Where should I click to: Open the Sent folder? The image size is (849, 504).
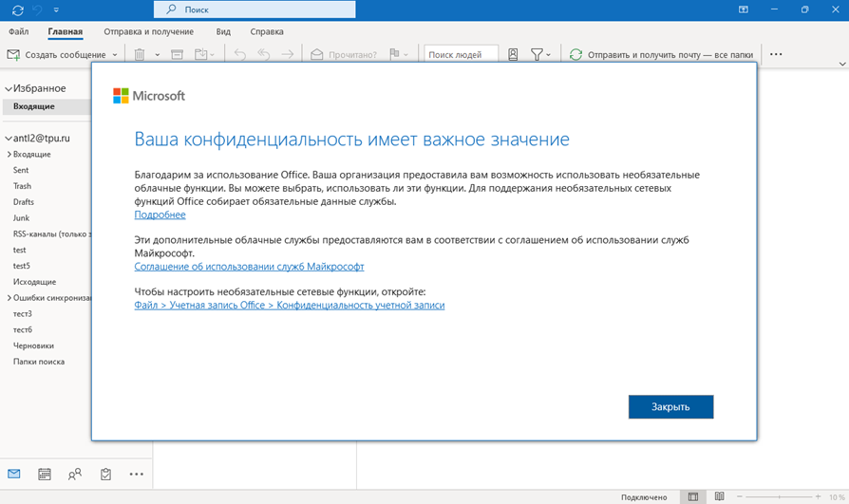(x=21, y=170)
